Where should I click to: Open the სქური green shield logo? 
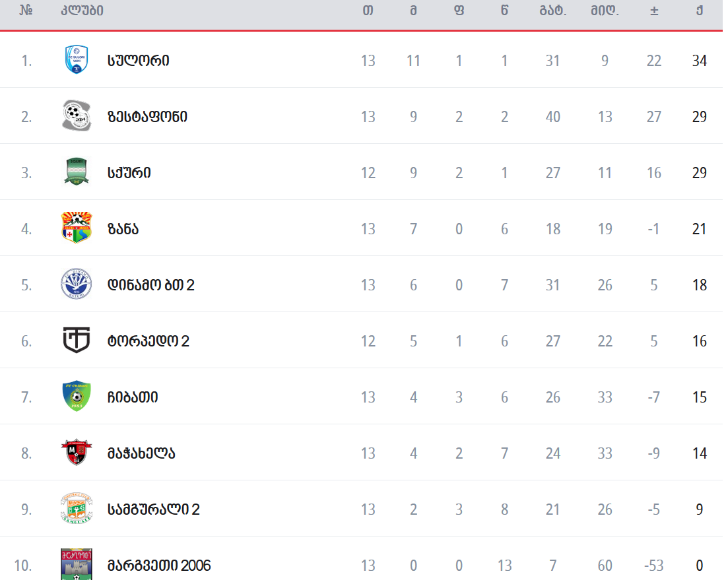point(77,172)
